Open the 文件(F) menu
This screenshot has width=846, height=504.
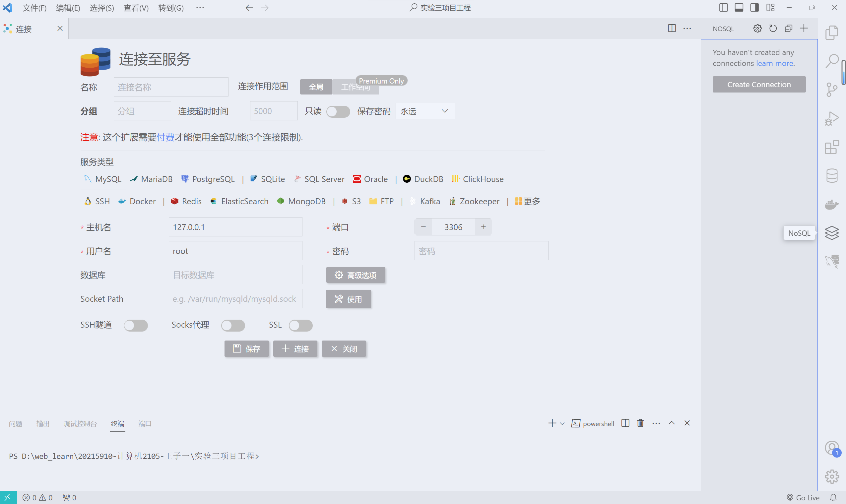tap(34, 8)
